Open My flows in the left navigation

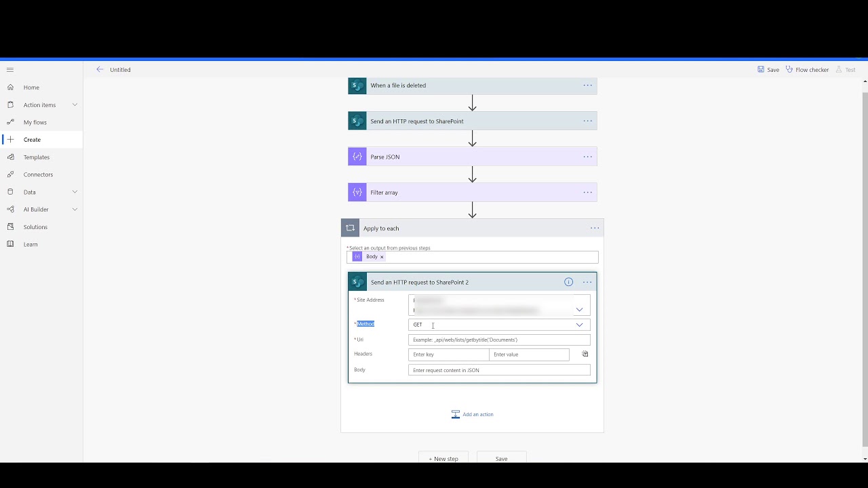[35, 123]
